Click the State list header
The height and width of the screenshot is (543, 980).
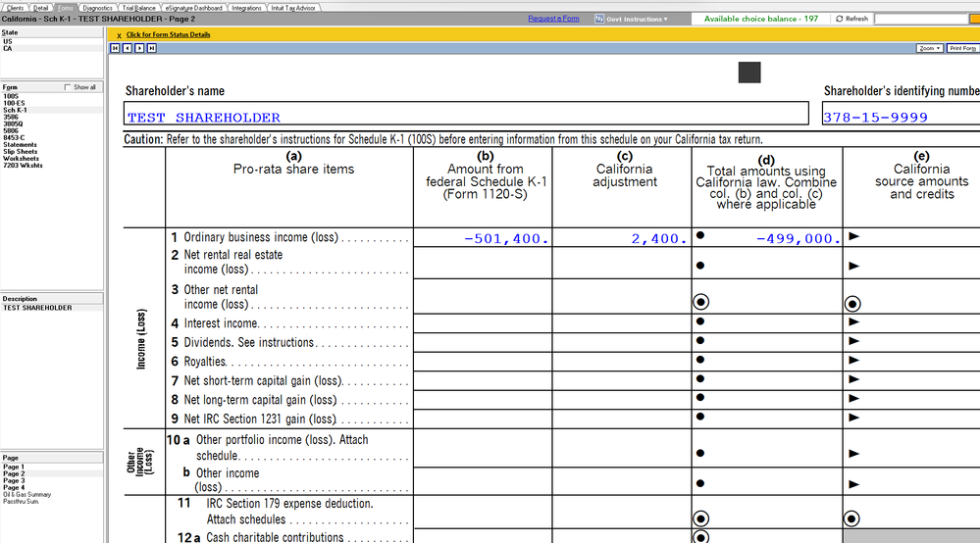point(52,32)
